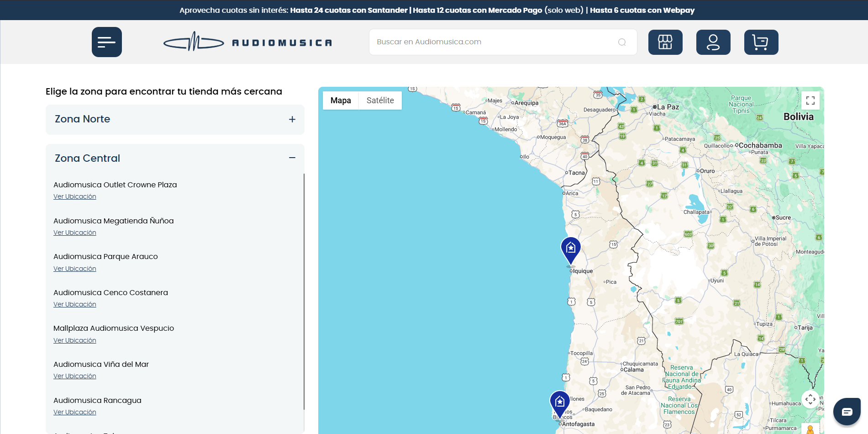Image resolution: width=868 pixels, height=434 pixels.
Task: Switch to Satélite view
Action: 380,101
